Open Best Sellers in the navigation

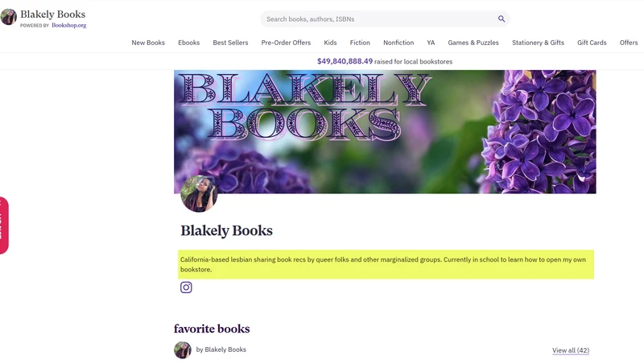[230, 43]
